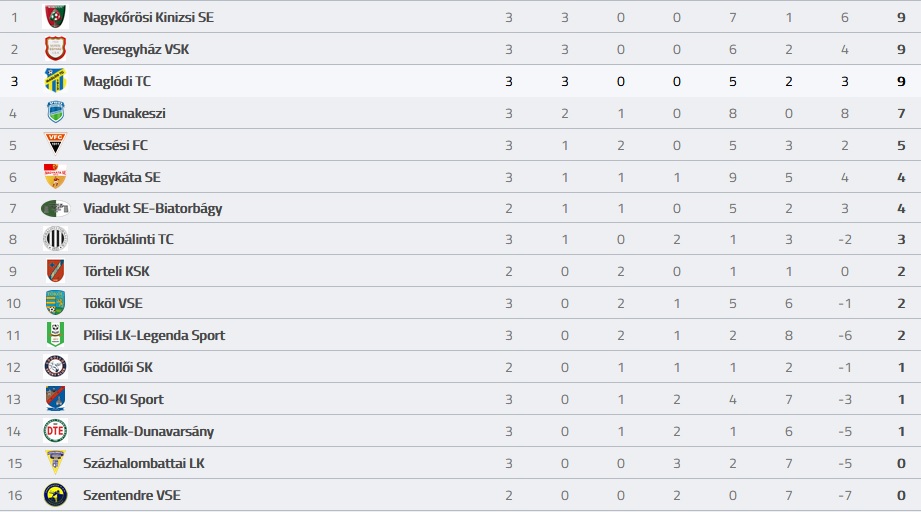The image size is (921, 512).
Task: Click the Veresegyház VSK team logo
Action: click(x=55, y=49)
